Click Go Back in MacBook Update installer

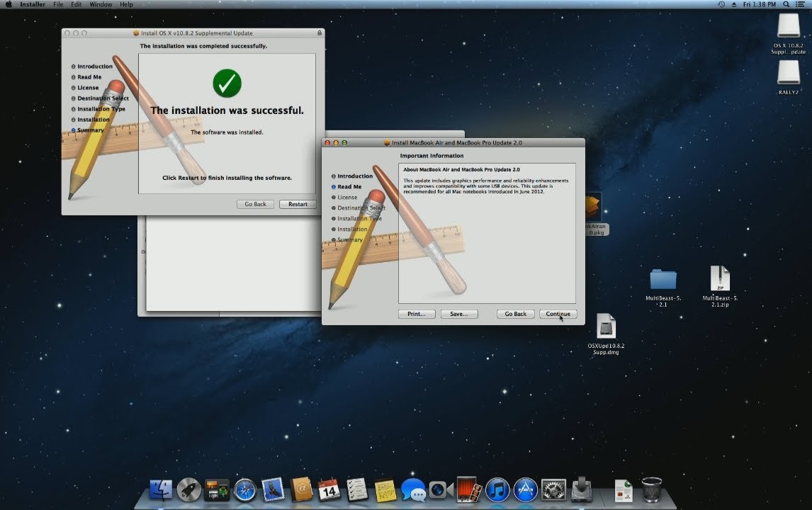515,314
